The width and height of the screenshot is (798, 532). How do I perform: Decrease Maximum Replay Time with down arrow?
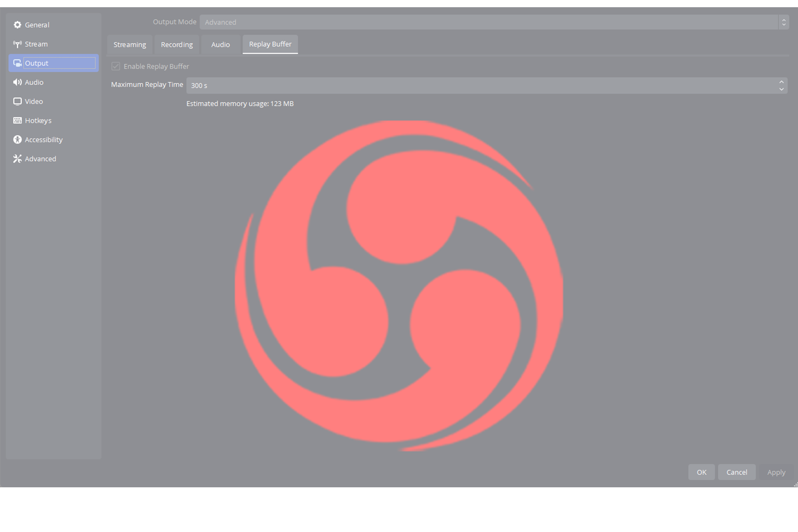781,89
